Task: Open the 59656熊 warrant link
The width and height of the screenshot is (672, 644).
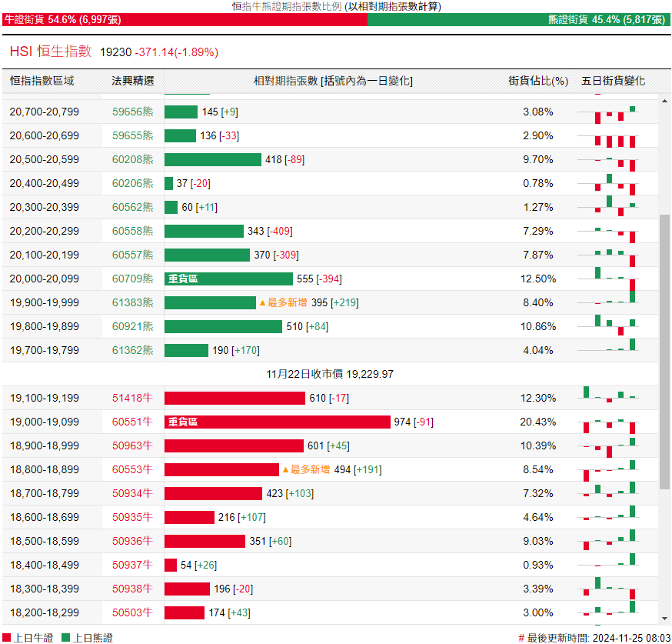Action: [132, 112]
